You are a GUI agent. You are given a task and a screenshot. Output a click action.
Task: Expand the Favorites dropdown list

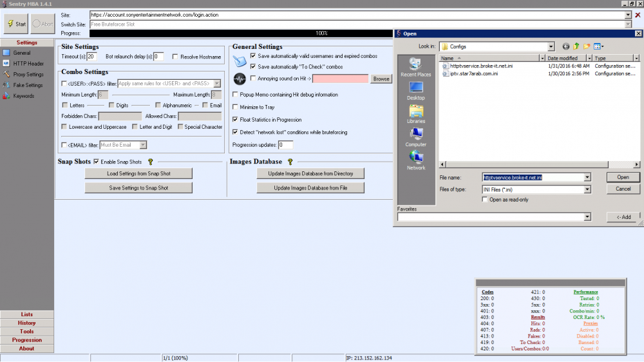click(x=587, y=217)
